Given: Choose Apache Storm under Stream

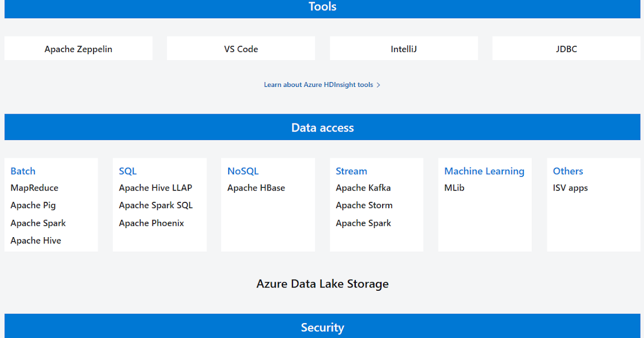Looking at the screenshot, I should tap(364, 205).
